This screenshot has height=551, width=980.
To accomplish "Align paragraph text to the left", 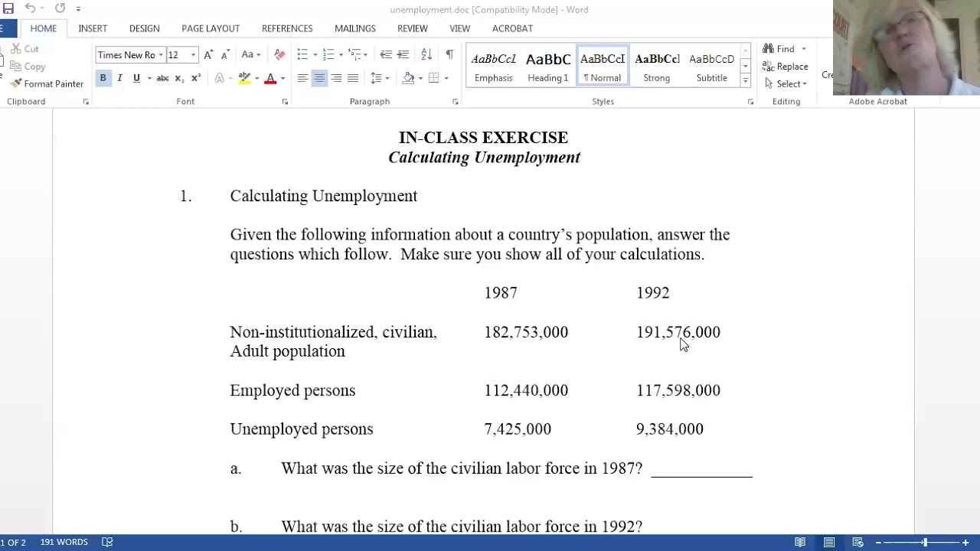I will 302,78.
